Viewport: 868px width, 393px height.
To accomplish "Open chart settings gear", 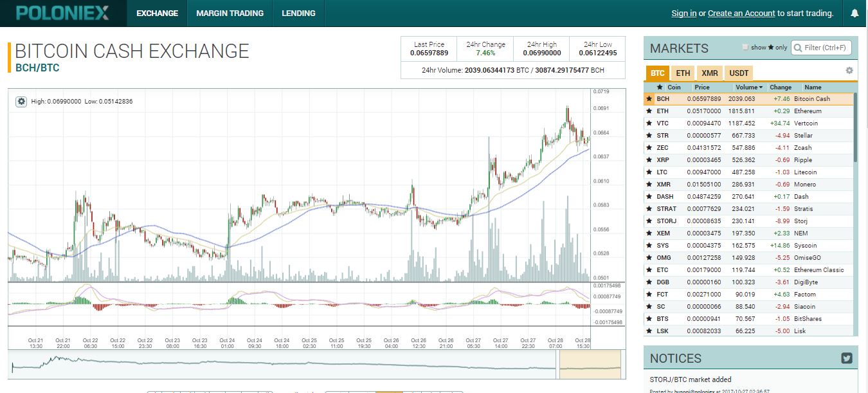I will (21, 101).
